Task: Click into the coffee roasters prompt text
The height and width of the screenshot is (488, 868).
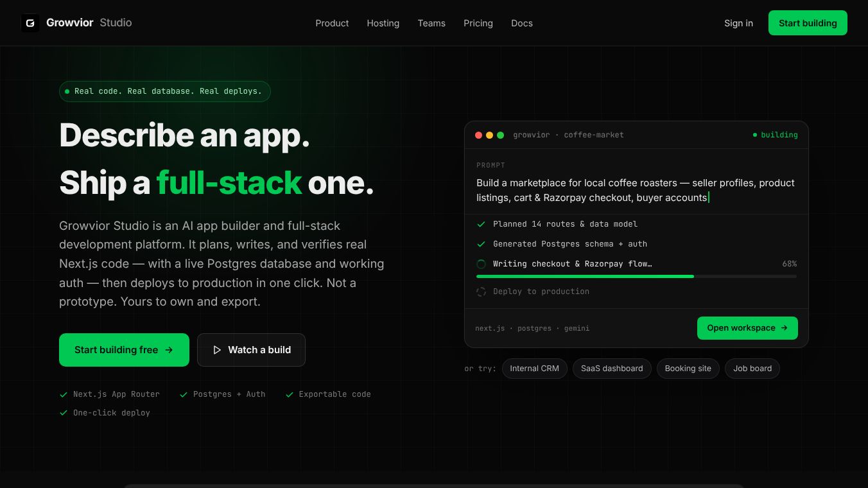Action: pyautogui.click(x=636, y=191)
